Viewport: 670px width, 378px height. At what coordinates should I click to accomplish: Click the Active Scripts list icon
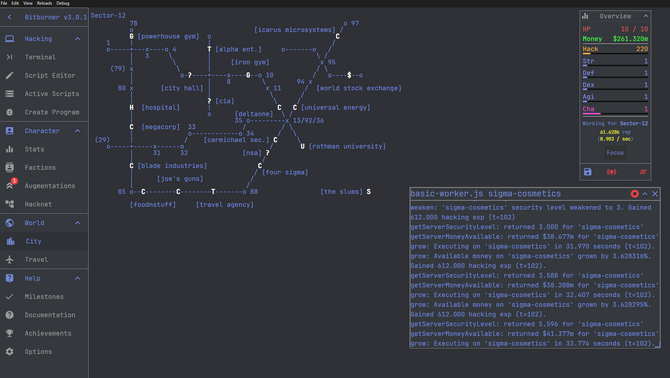(9, 94)
